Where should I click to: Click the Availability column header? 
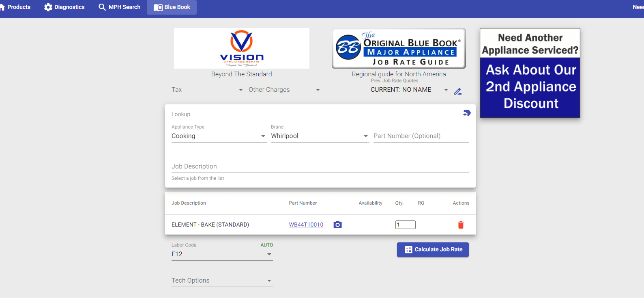[x=370, y=203]
